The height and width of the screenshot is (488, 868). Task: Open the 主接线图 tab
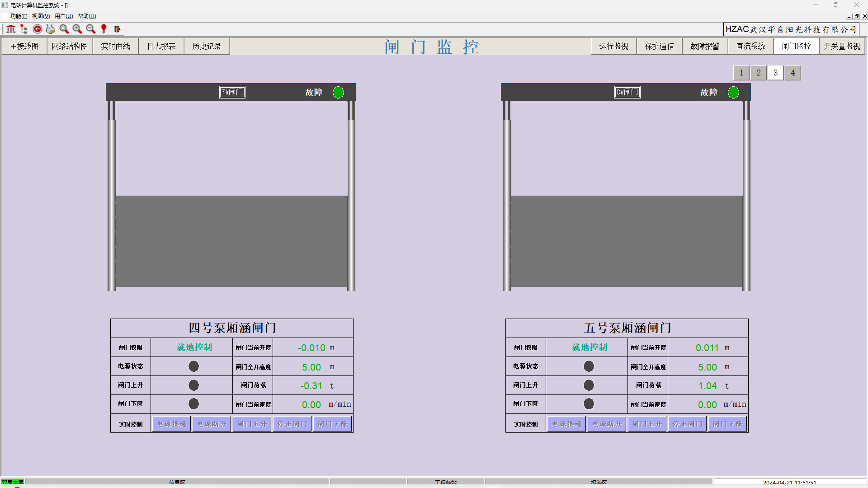pos(24,47)
